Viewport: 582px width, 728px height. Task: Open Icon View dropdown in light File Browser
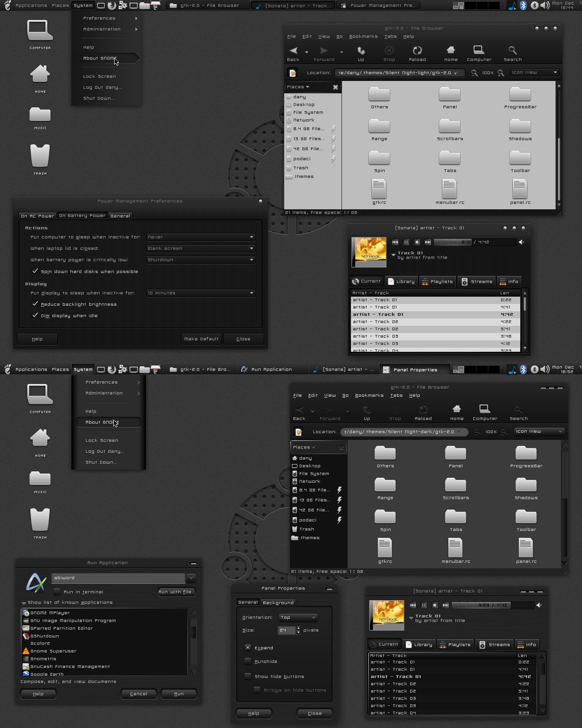point(534,72)
